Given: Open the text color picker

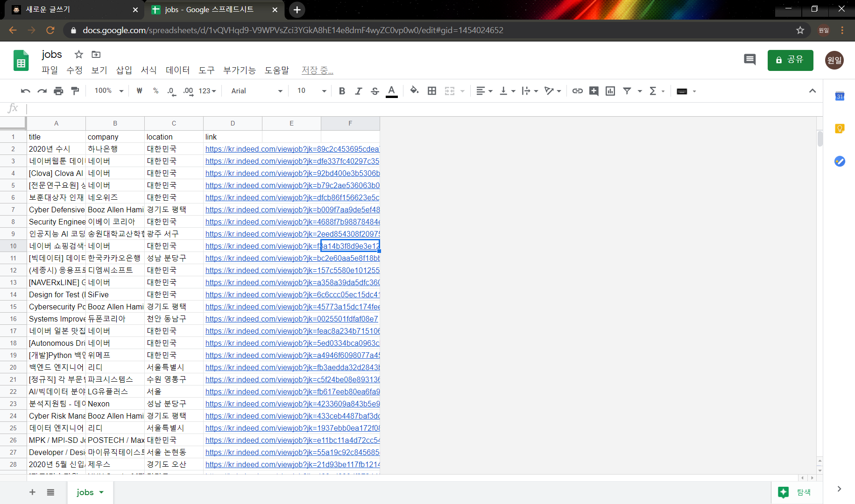Looking at the screenshot, I should pos(391,91).
